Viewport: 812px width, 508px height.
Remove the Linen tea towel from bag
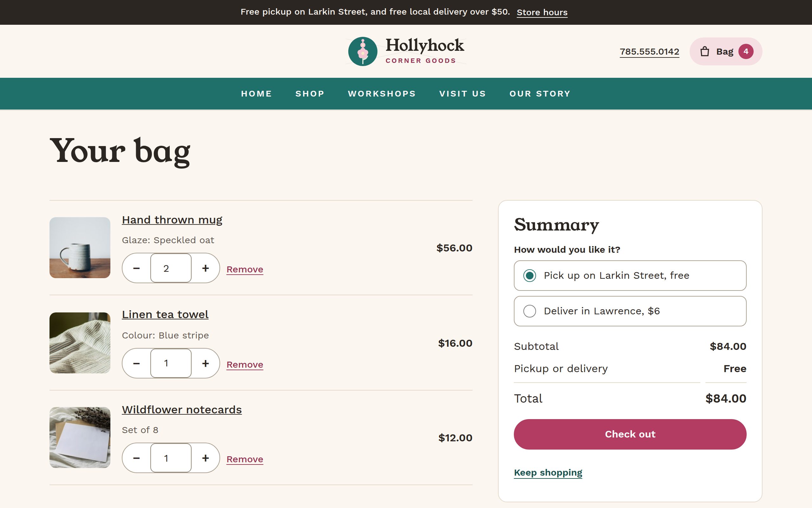point(245,364)
